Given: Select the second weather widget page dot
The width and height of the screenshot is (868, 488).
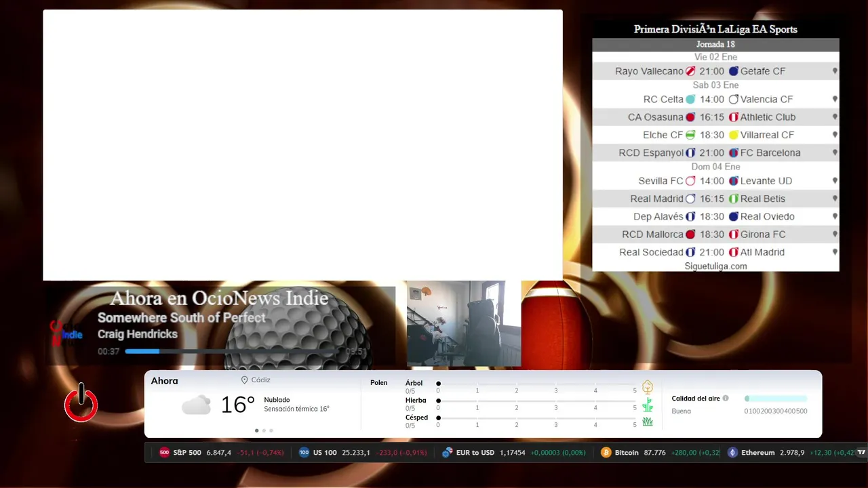Looking at the screenshot, I should [264, 430].
